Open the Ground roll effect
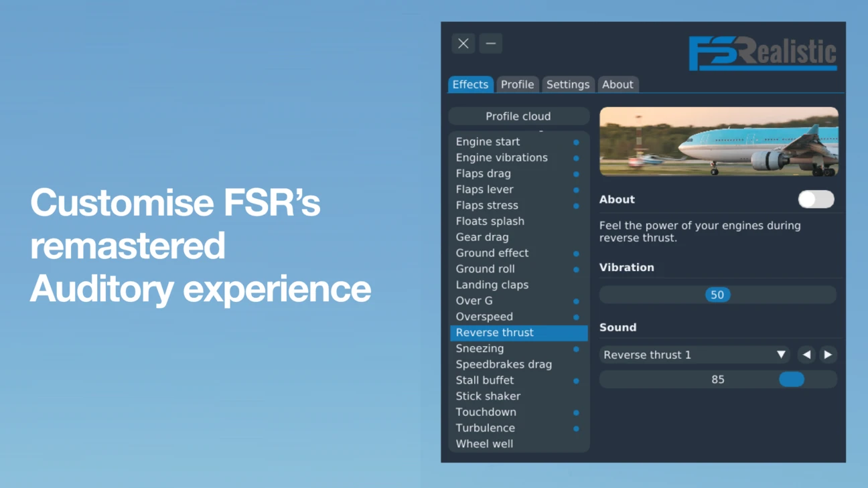 pos(518,269)
